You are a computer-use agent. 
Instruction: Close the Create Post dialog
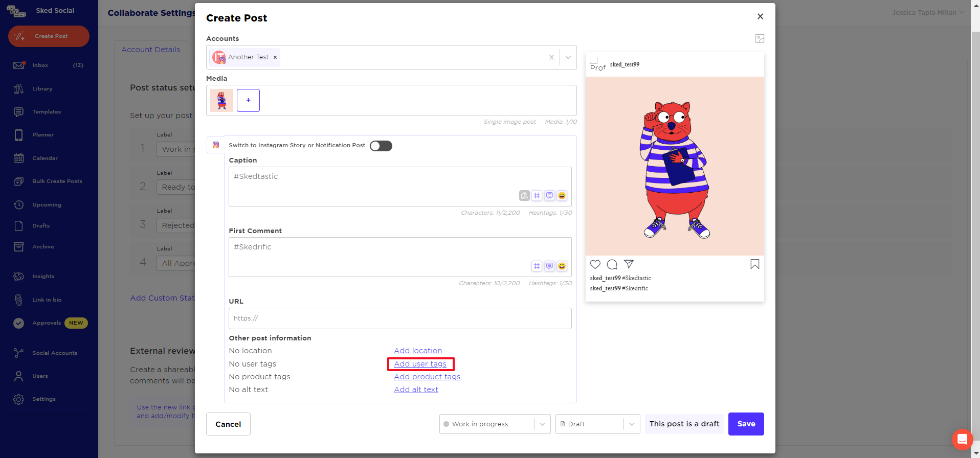760,16
